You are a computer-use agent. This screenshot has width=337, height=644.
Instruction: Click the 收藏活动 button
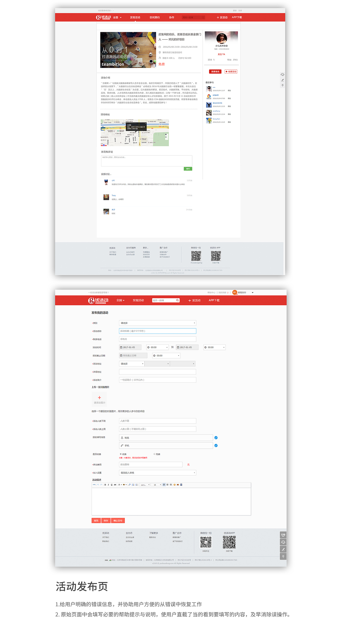(x=231, y=72)
